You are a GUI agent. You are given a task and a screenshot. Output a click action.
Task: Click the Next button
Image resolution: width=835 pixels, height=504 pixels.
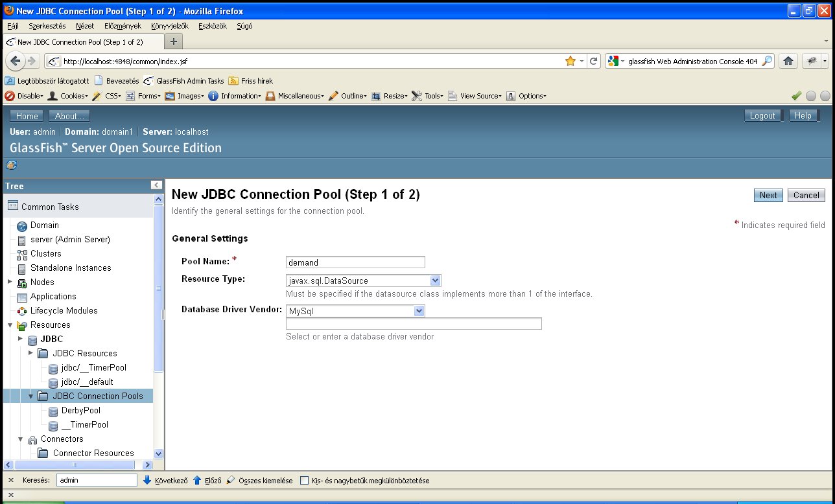(x=768, y=195)
